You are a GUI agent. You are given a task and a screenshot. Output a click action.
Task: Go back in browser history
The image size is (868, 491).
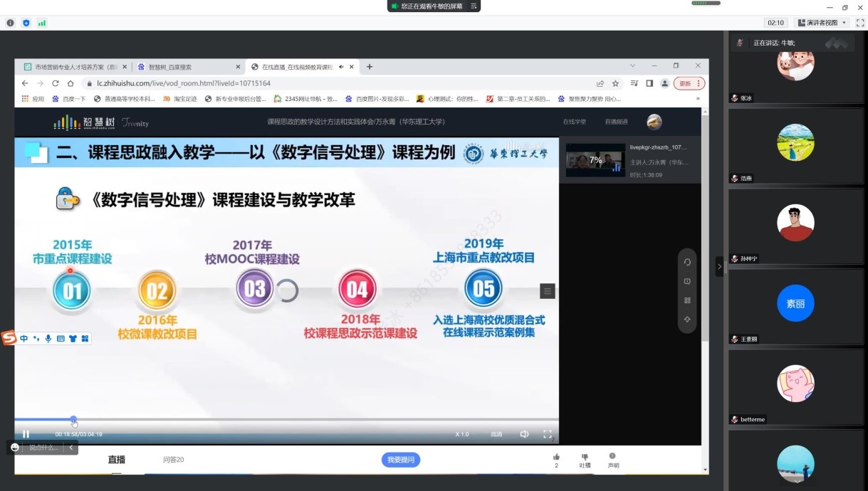click(x=26, y=83)
